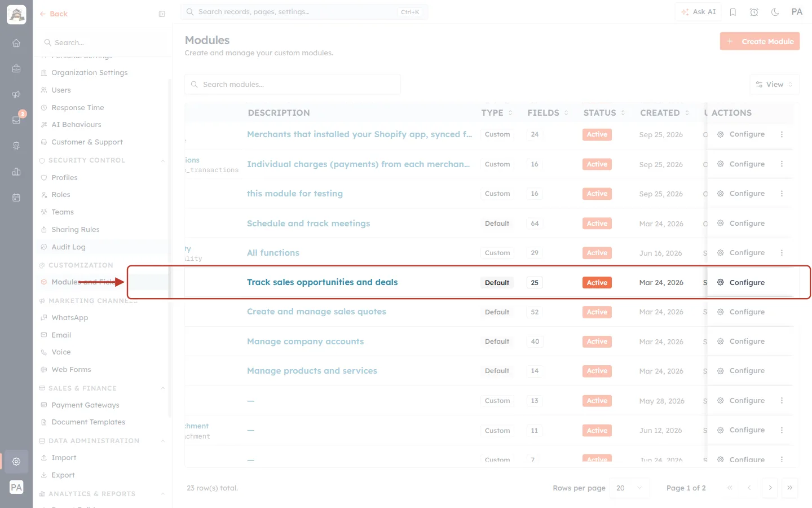This screenshot has width=812, height=508.
Task: Open row options for All functions module
Action: pyautogui.click(x=782, y=253)
